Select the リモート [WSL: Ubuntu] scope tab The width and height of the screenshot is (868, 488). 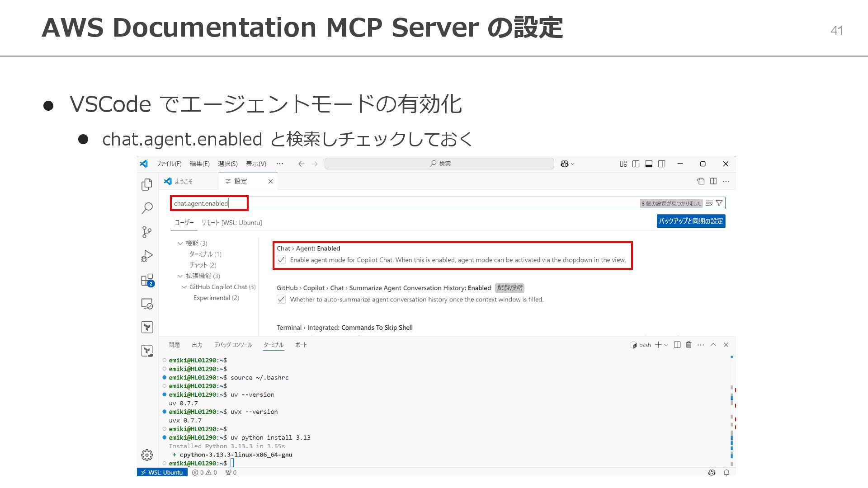point(231,222)
